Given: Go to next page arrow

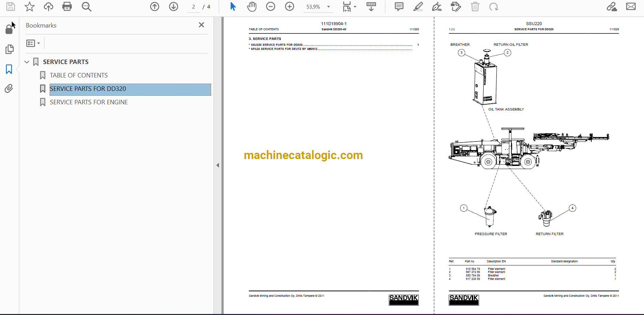Looking at the screenshot, I should 174,7.
